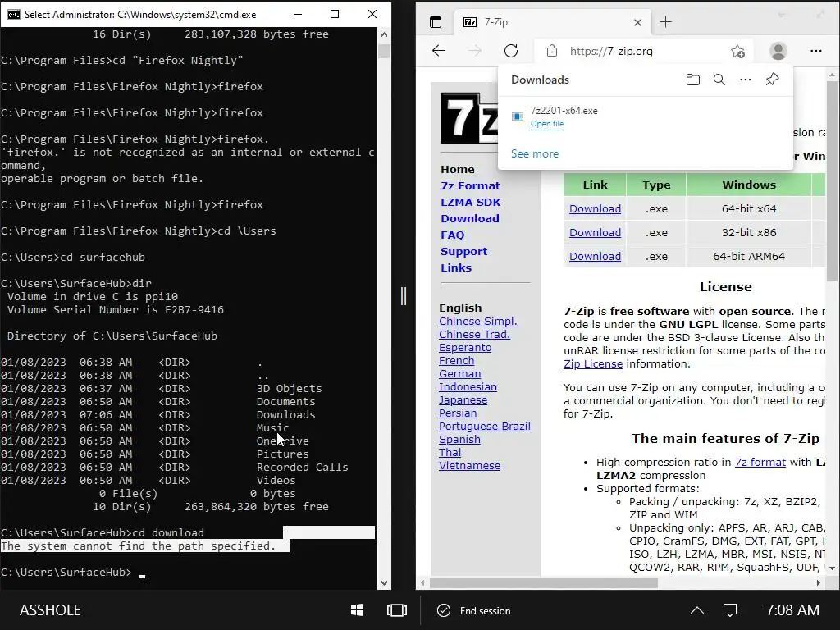Open the Edge profile avatar
The height and width of the screenshot is (630, 840).
point(778,51)
